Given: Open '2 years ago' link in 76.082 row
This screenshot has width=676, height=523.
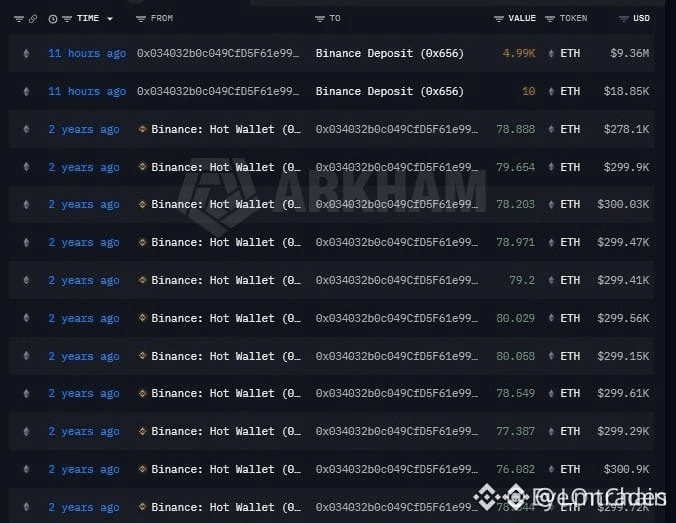Looking at the screenshot, I should 84,469.
